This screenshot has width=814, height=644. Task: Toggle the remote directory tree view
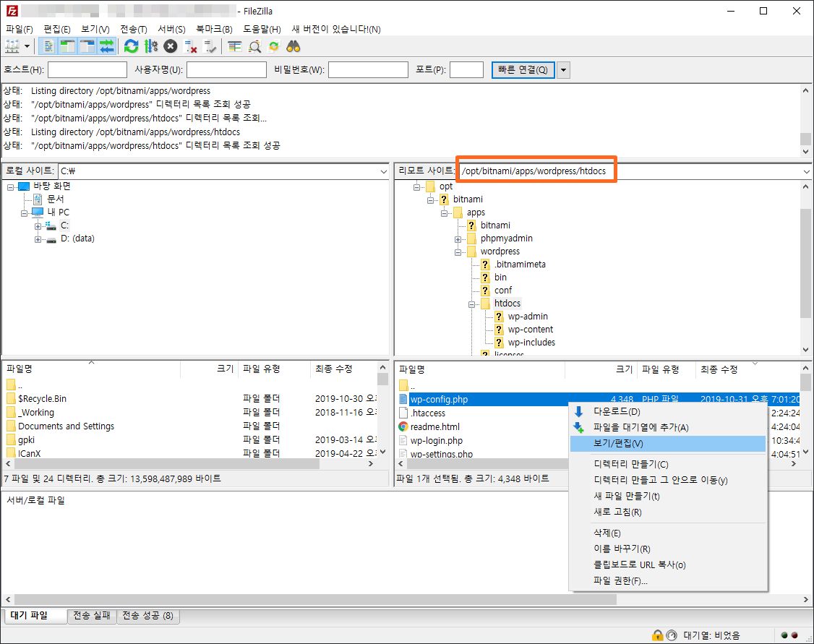(87, 47)
